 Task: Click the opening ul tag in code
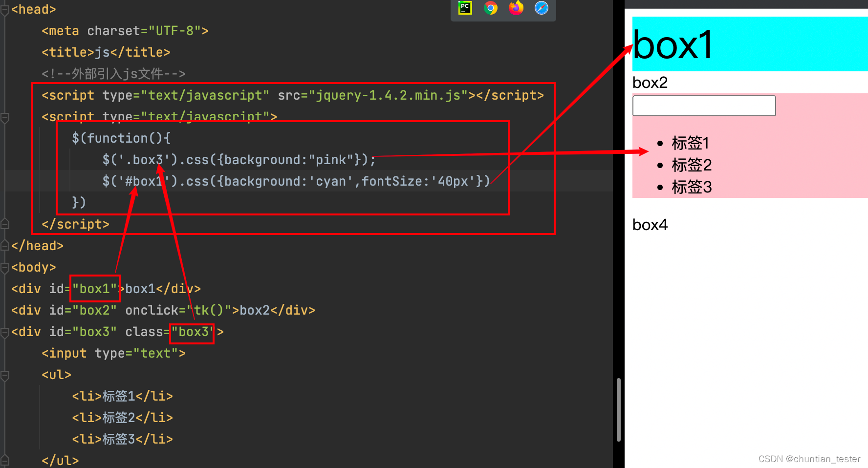[x=57, y=375]
